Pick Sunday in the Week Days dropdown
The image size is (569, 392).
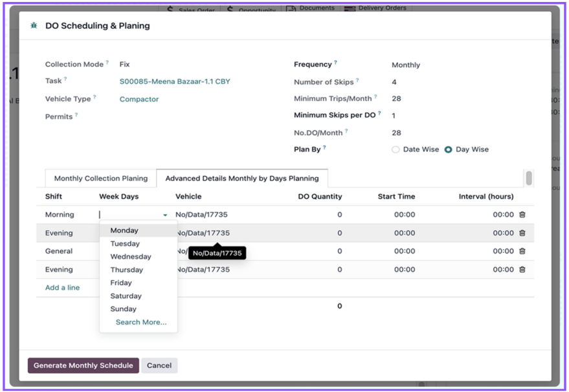click(123, 309)
